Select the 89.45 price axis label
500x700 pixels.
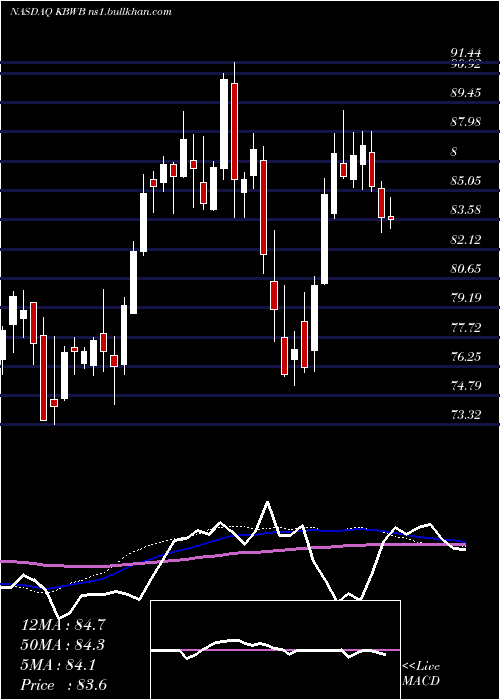point(466,93)
